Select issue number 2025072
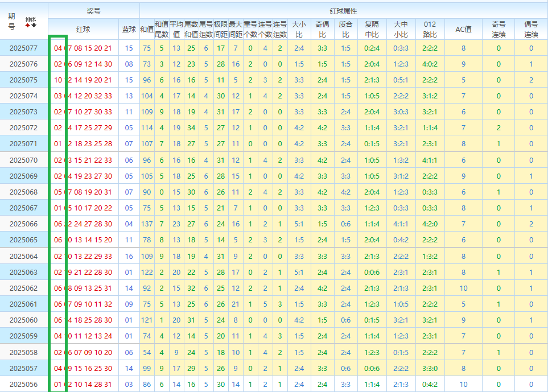 tap(23, 127)
